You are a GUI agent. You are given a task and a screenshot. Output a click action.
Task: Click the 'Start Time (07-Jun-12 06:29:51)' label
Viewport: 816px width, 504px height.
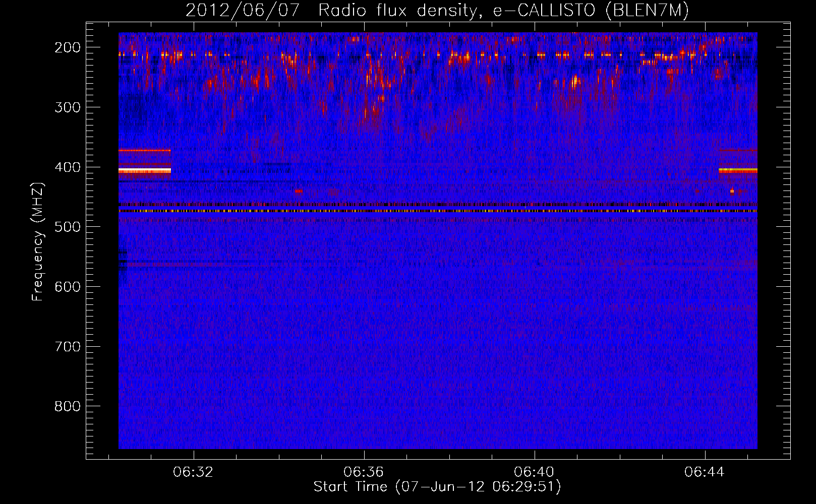coord(437,487)
